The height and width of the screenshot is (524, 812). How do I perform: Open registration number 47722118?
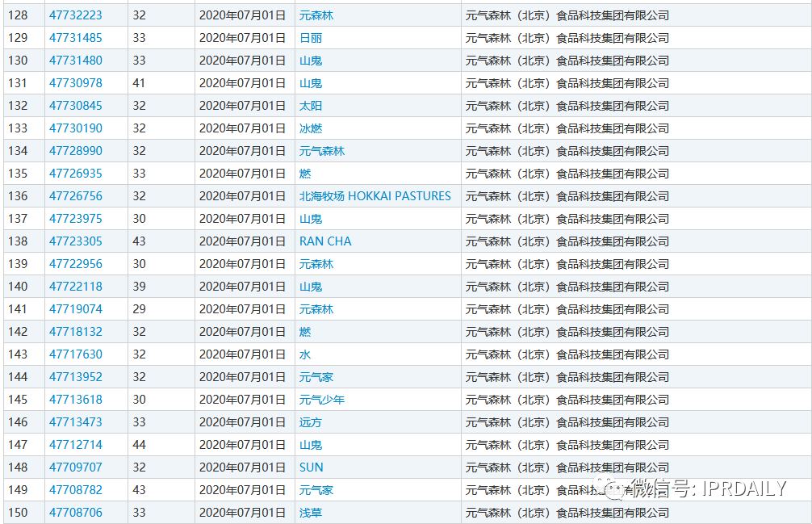point(76,287)
